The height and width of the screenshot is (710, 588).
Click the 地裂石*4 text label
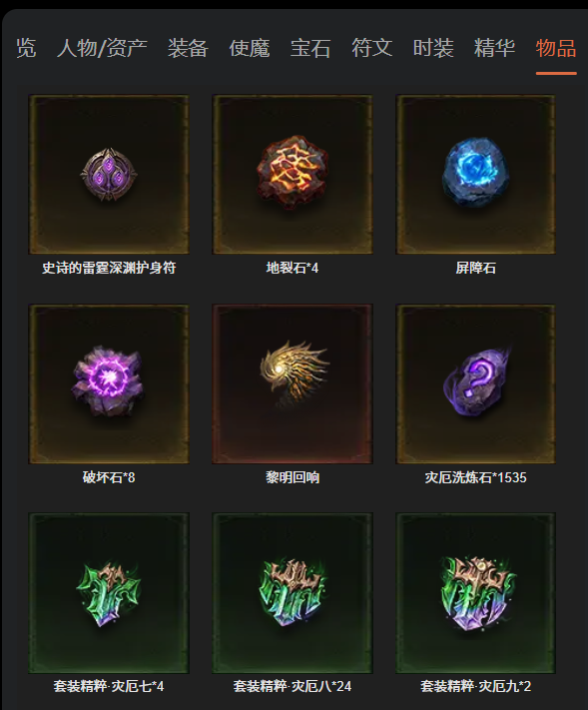click(x=293, y=268)
